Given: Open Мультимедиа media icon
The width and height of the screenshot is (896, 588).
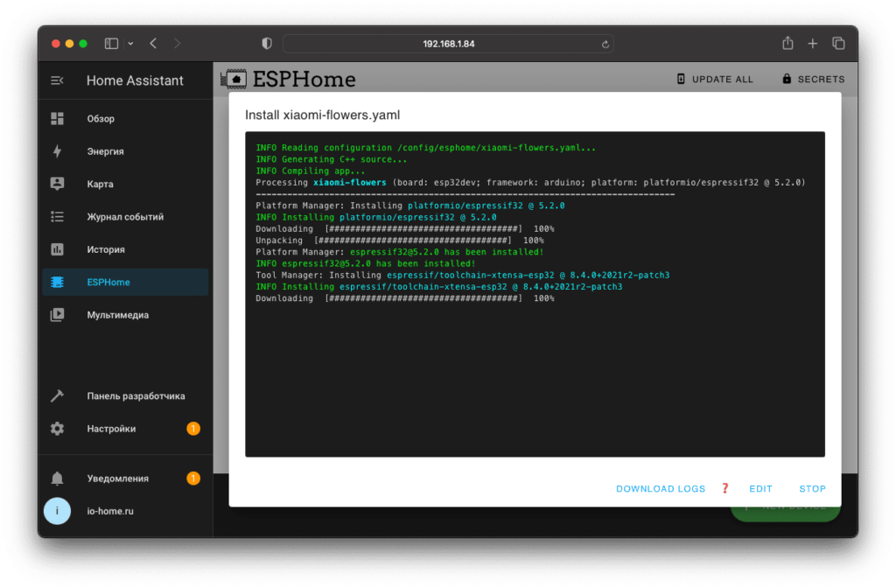Looking at the screenshot, I should coord(57,314).
